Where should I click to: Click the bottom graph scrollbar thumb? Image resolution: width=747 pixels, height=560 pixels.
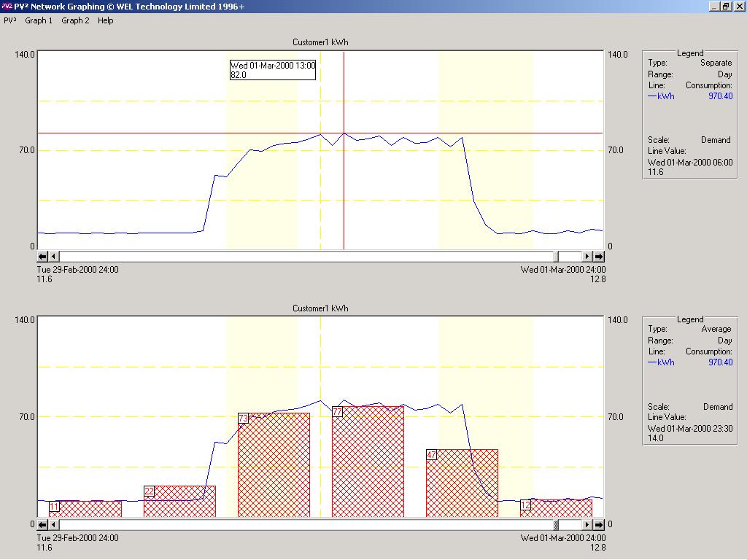coord(556,525)
